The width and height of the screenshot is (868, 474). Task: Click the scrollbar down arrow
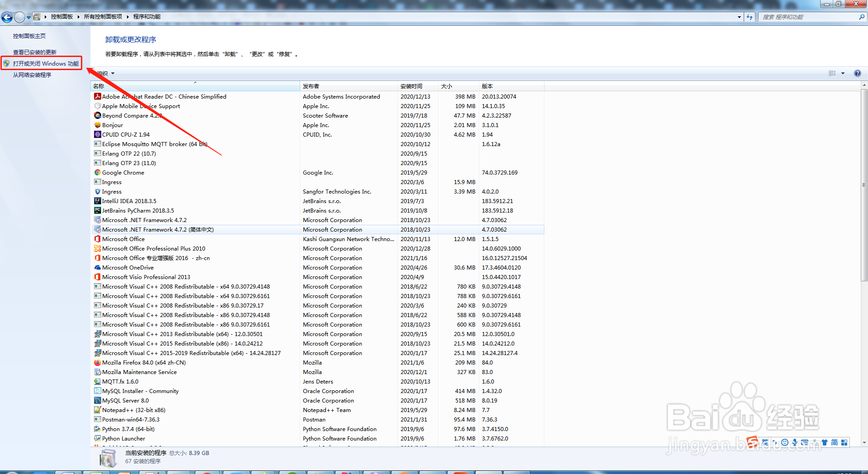pos(864,442)
